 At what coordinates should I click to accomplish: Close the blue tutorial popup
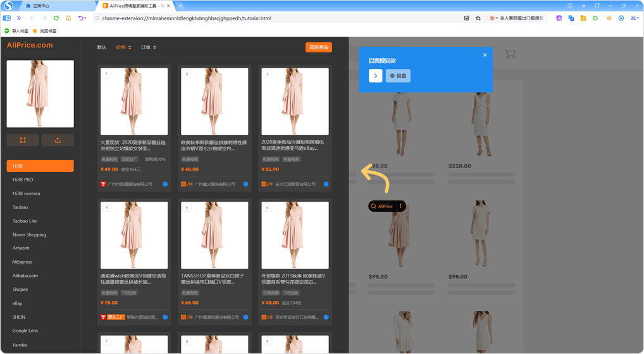tap(485, 55)
